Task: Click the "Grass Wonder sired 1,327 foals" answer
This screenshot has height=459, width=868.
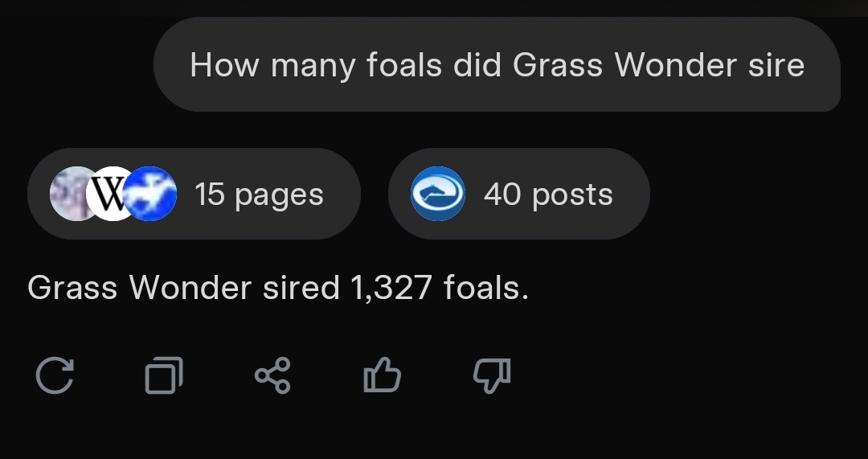Action: [x=277, y=287]
